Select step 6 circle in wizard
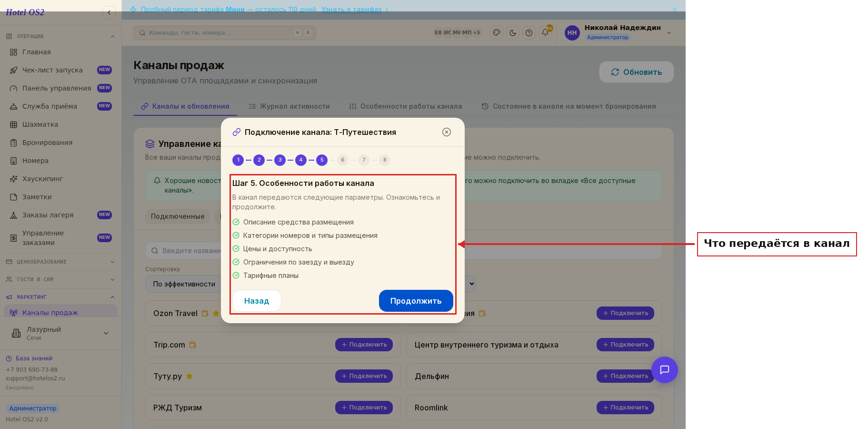The height and width of the screenshot is (429, 868). pos(343,160)
